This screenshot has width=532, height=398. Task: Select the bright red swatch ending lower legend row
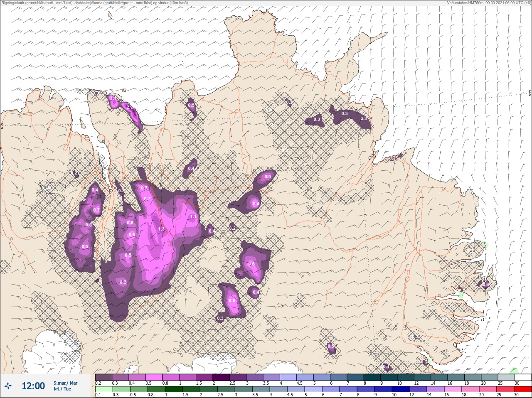[x=523, y=389]
